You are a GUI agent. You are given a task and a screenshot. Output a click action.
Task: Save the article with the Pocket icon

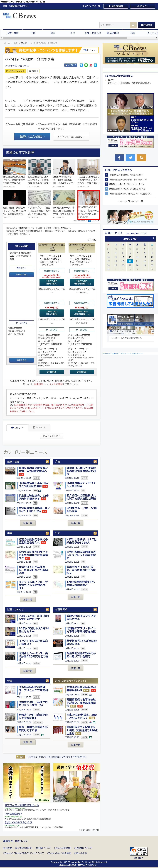(91, 65)
